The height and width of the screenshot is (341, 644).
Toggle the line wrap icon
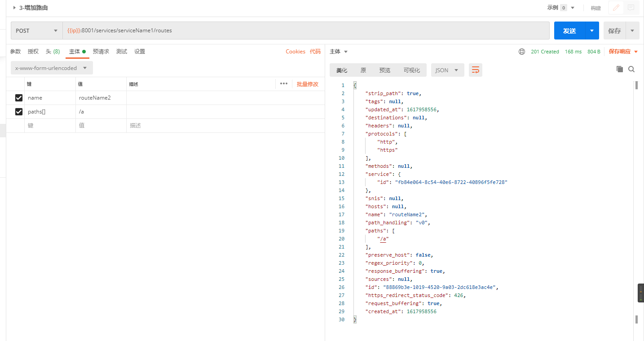476,70
